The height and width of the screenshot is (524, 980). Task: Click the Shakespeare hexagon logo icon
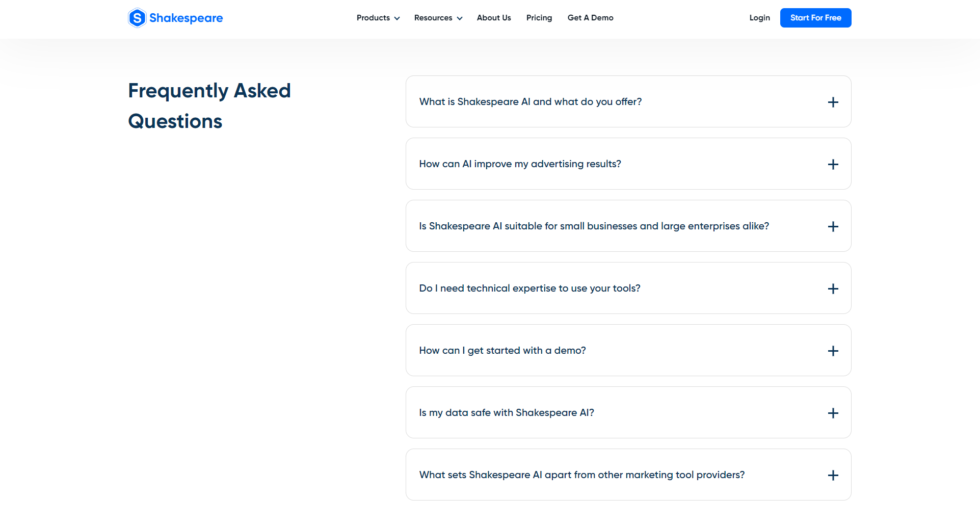[137, 18]
